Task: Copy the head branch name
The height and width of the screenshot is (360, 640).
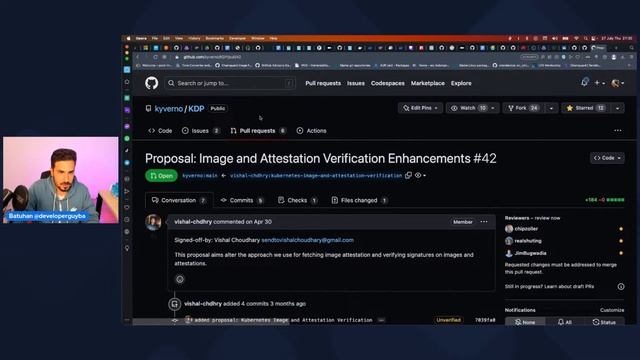Action: [x=408, y=176]
